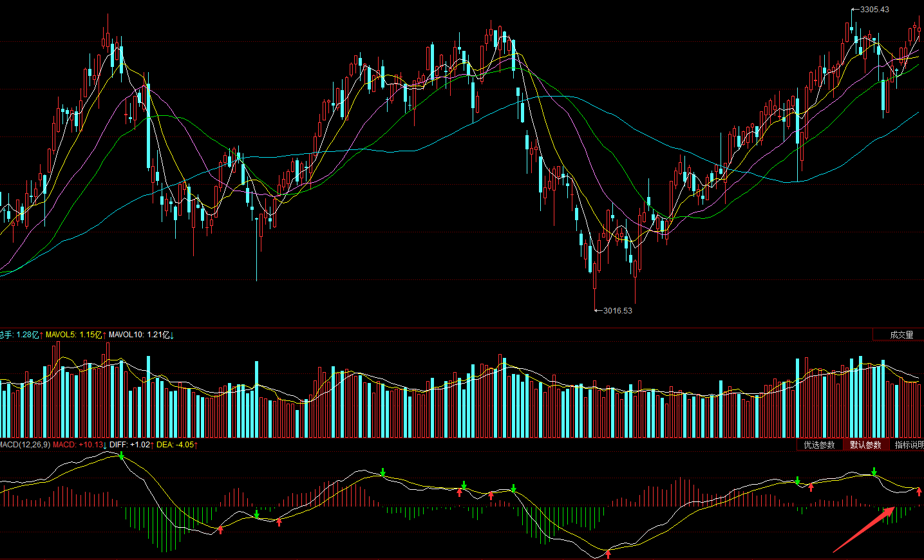Click the 3016.53 low price marker
The width and height of the screenshot is (924, 560).
coord(617,311)
